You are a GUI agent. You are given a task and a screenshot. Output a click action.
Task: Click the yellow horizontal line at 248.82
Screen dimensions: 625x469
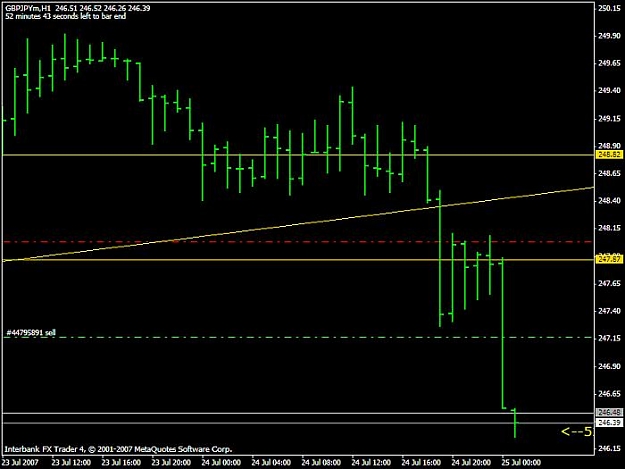[298, 155]
